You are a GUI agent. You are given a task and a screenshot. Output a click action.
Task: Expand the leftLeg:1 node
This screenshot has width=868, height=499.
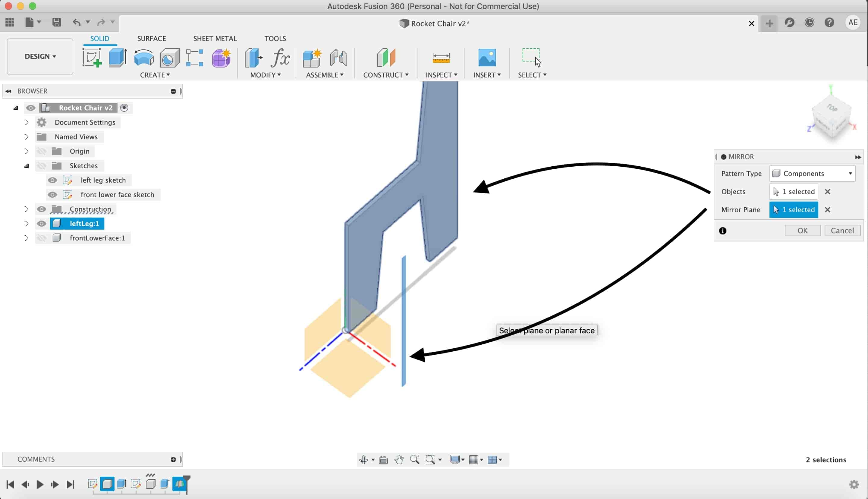[26, 224]
